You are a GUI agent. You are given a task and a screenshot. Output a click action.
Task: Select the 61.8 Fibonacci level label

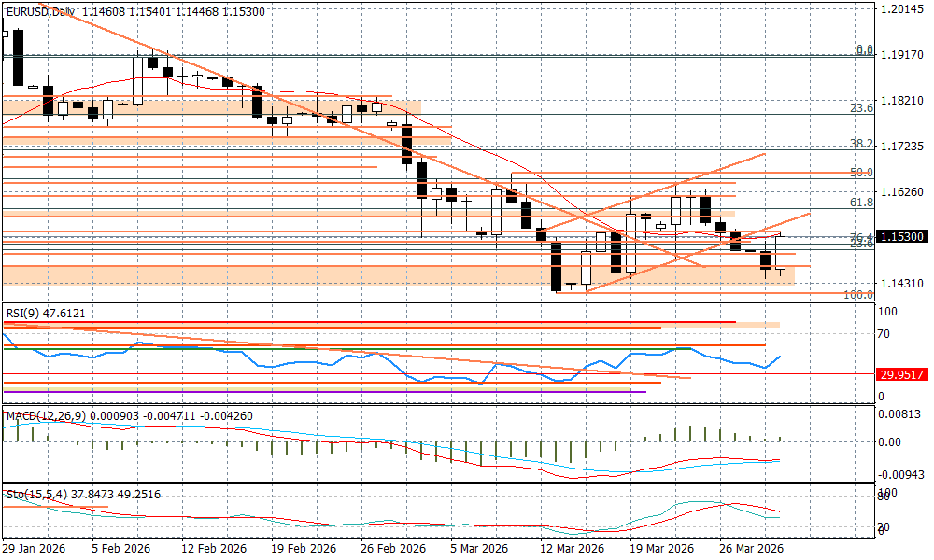(x=861, y=202)
